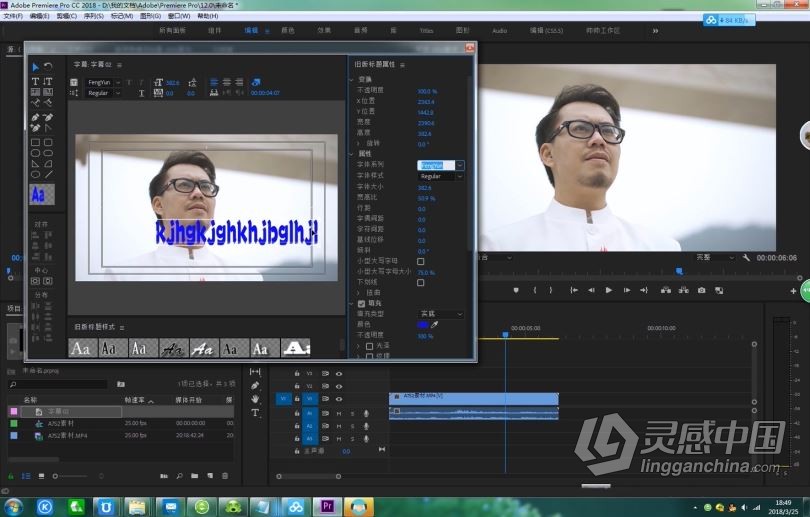Click the blue fill color swatch
The image size is (810, 517).
pyautogui.click(x=423, y=324)
